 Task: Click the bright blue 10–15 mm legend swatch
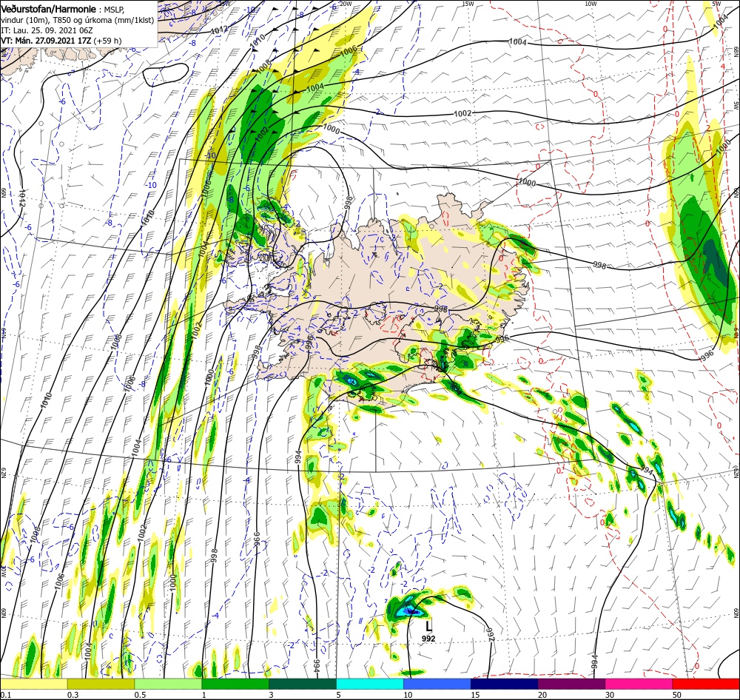pyautogui.click(x=437, y=684)
